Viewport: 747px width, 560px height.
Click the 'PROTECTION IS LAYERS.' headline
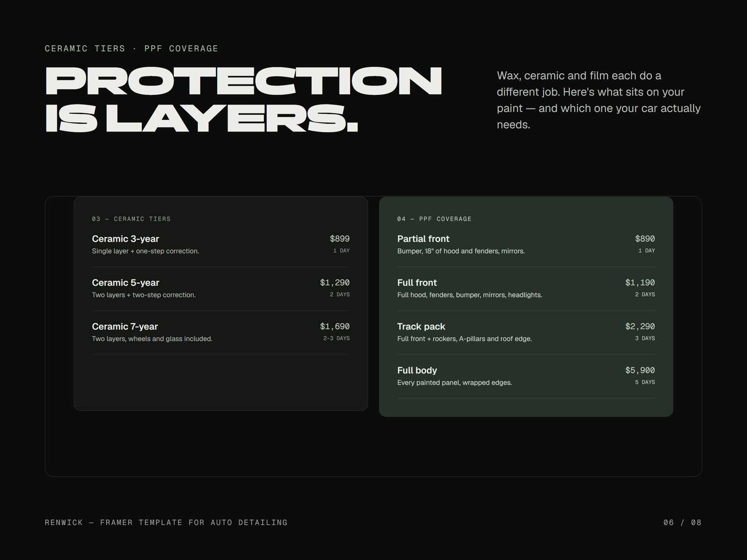(x=243, y=100)
